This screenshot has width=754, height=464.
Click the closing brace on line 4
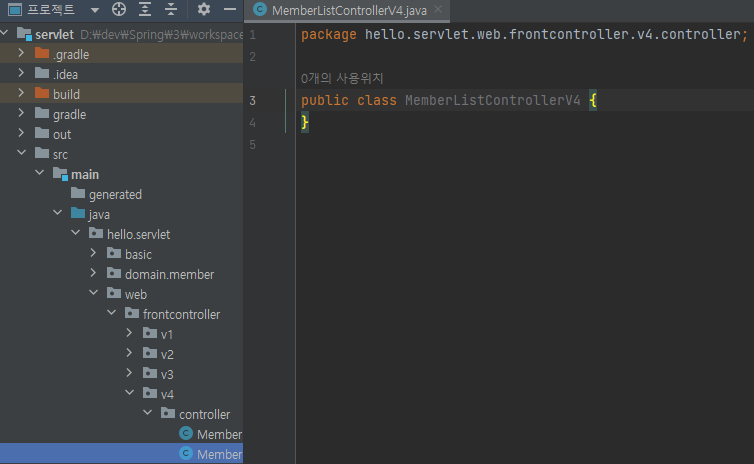(x=304, y=122)
